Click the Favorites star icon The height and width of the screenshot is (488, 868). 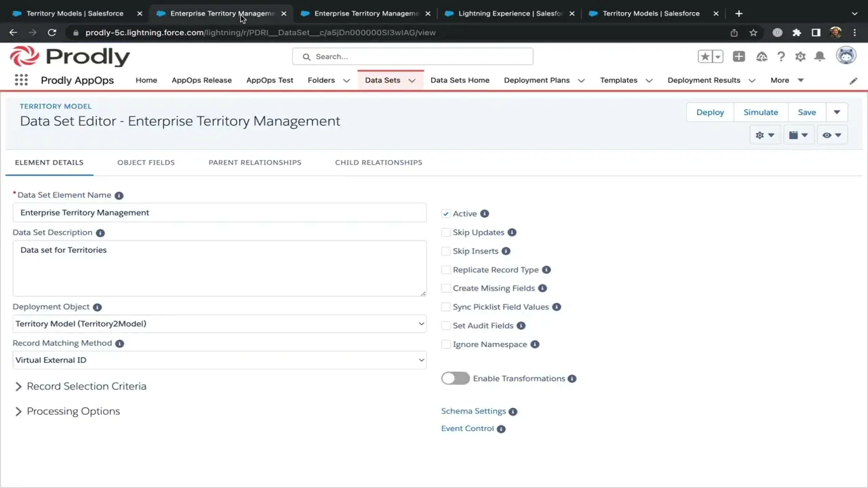click(x=705, y=57)
